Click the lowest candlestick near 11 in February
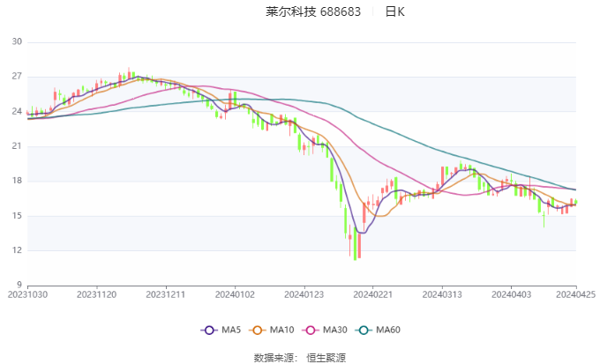The width and height of the screenshot is (600, 364). [x=355, y=243]
